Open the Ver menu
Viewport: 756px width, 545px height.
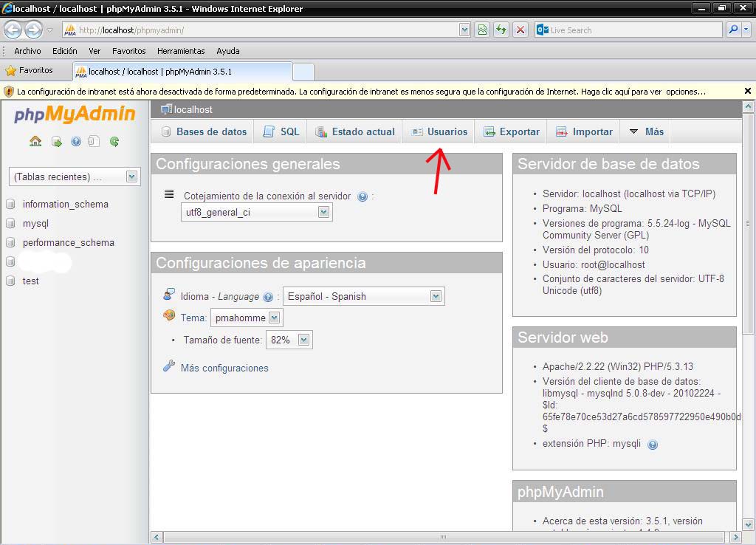pyautogui.click(x=94, y=51)
